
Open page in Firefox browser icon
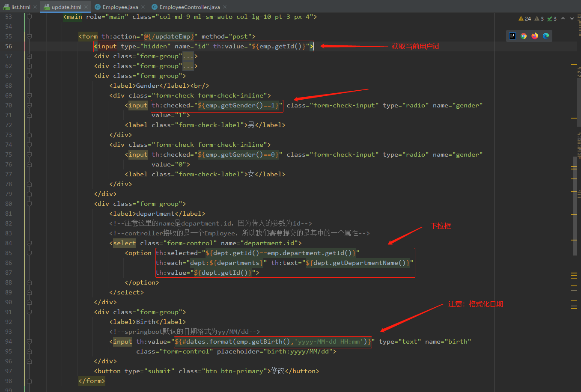tap(535, 36)
